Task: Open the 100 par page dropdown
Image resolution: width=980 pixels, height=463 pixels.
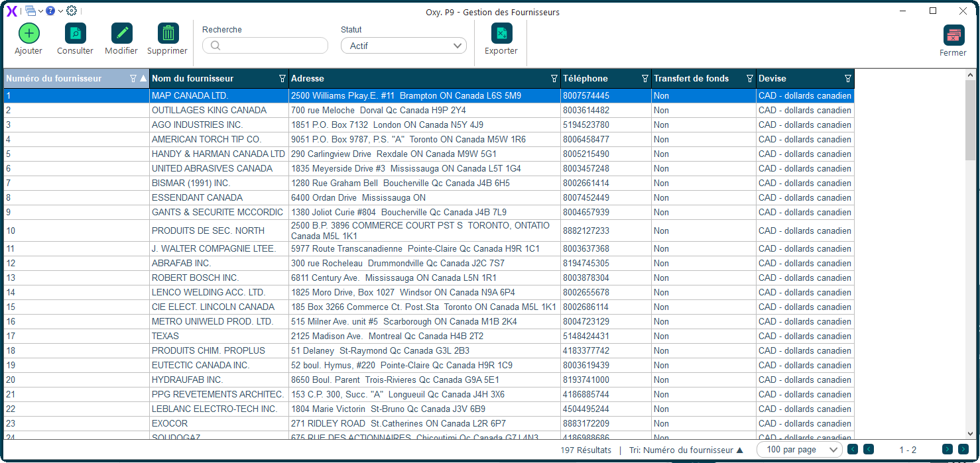Action: tap(800, 450)
